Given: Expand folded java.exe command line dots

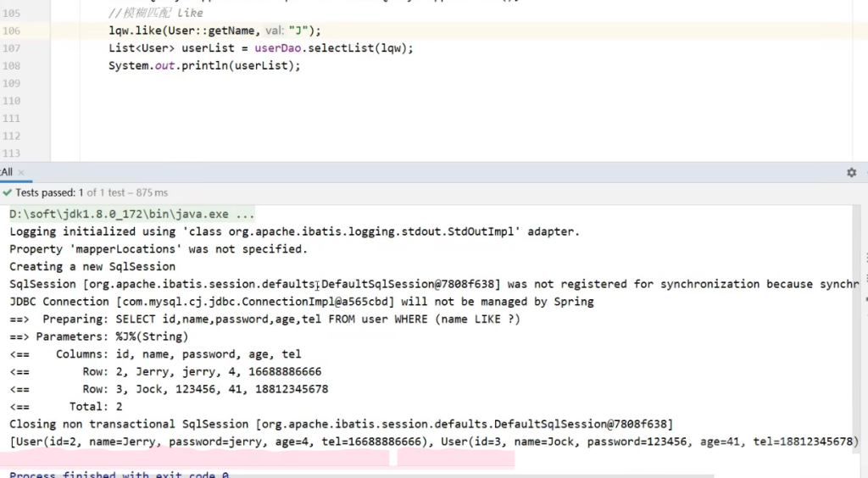Looking at the screenshot, I should 245,214.
